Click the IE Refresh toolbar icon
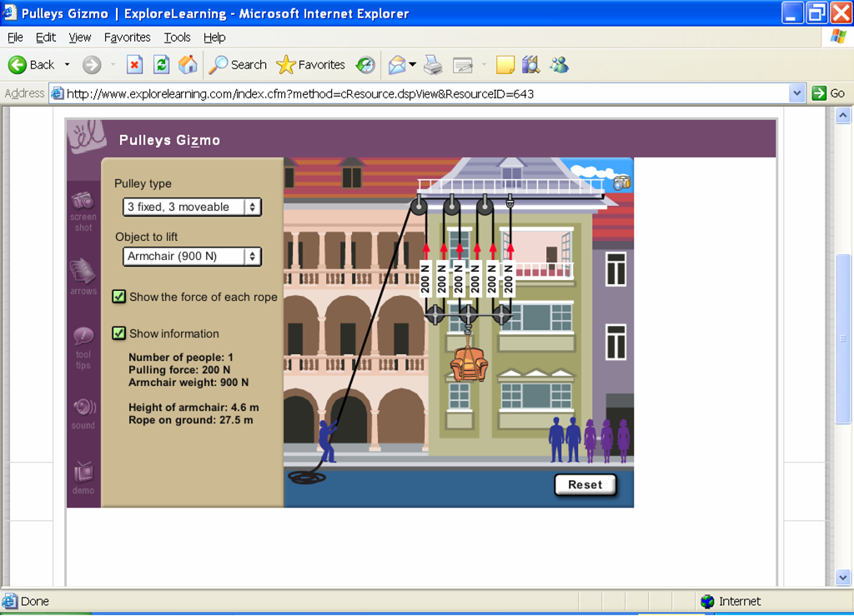Viewport: 854px width, 616px height. pos(162,65)
